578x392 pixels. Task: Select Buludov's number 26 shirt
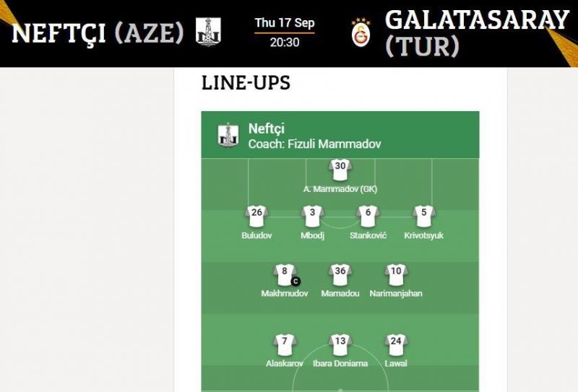click(x=256, y=215)
